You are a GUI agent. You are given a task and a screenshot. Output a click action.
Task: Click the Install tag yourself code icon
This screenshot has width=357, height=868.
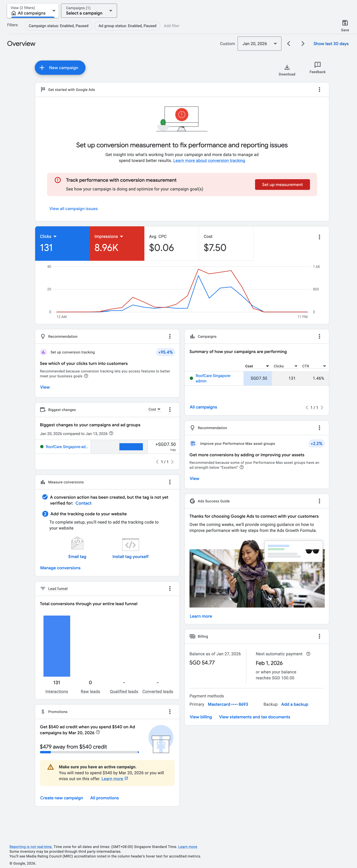pyautogui.click(x=130, y=545)
